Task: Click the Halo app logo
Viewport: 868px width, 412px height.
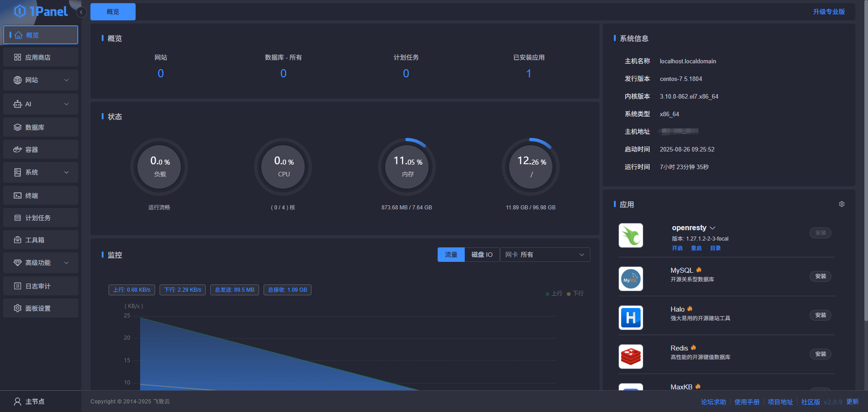Action: [x=631, y=317]
